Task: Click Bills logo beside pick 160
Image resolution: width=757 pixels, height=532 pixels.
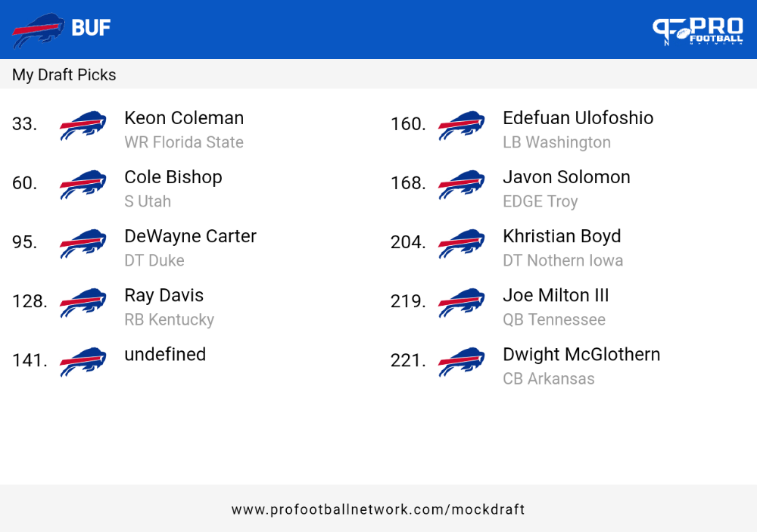Action: 462,125
